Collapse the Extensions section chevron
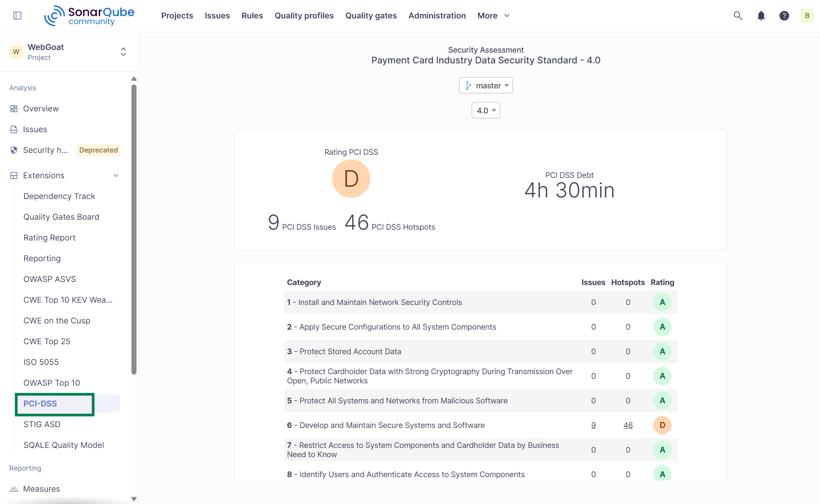Viewport: 820px width, 504px height. coord(116,176)
